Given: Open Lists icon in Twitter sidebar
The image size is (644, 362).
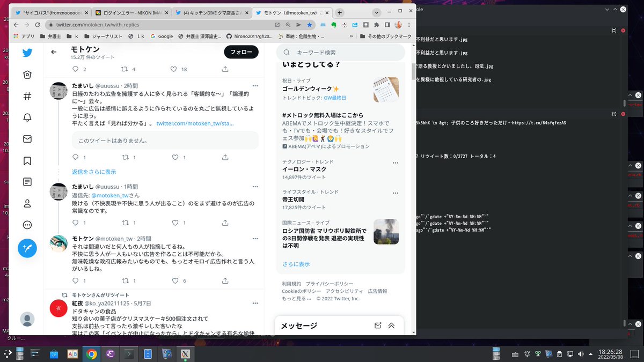Looking at the screenshot, I should (x=27, y=182).
